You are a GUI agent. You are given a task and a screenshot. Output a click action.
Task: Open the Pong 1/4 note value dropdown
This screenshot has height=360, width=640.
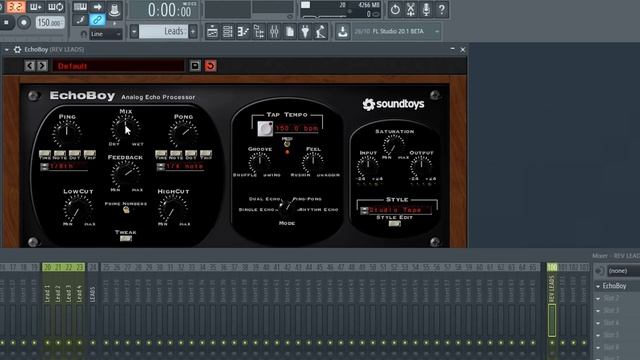pyautogui.click(x=180, y=167)
